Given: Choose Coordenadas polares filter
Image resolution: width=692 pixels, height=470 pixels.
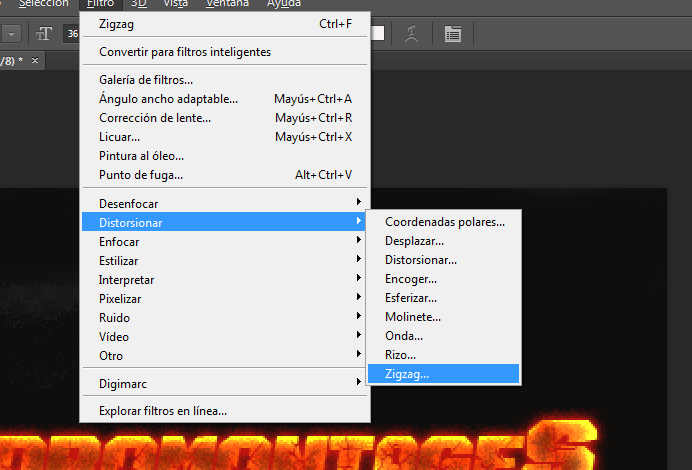Looking at the screenshot, I should point(444,222).
